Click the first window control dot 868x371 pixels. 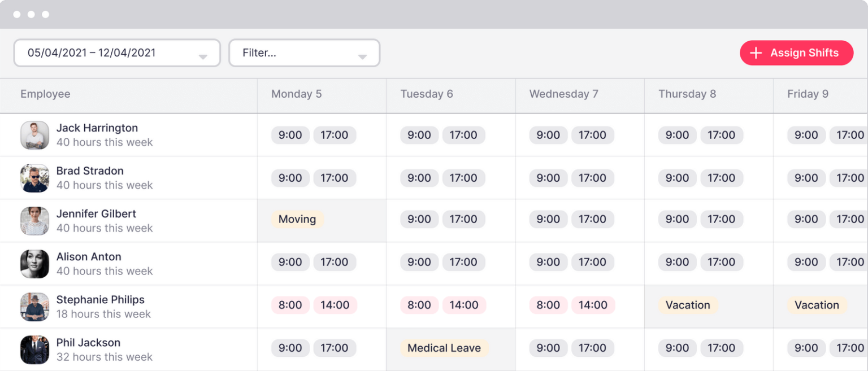tap(18, 14)
